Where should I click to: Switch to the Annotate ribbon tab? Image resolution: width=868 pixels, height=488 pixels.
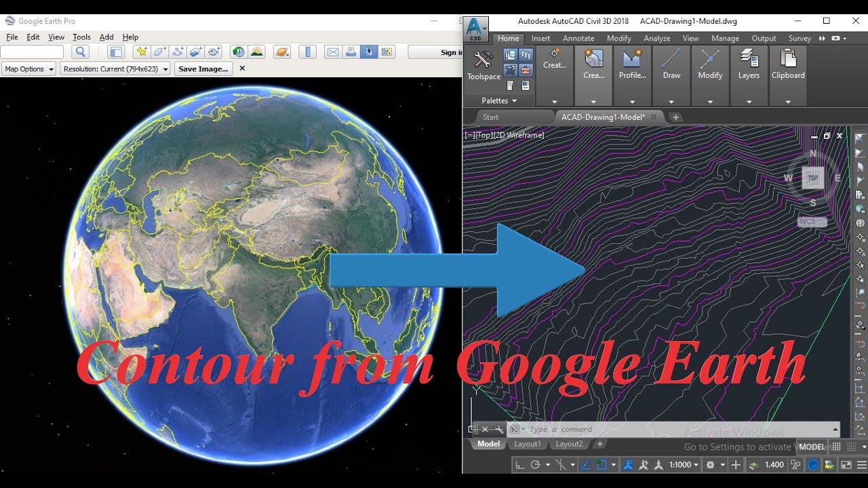coord(578,39)
